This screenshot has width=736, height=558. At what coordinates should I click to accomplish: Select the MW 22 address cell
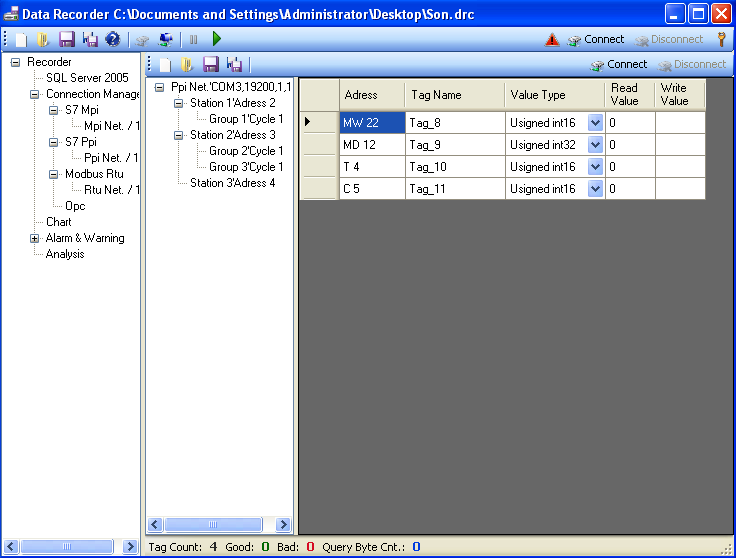[372, 123]
